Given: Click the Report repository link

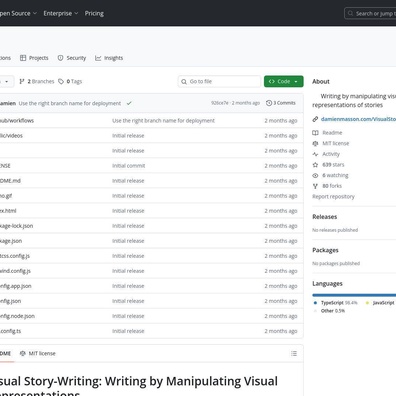Looking at the screenshot, I should (333, 197).
